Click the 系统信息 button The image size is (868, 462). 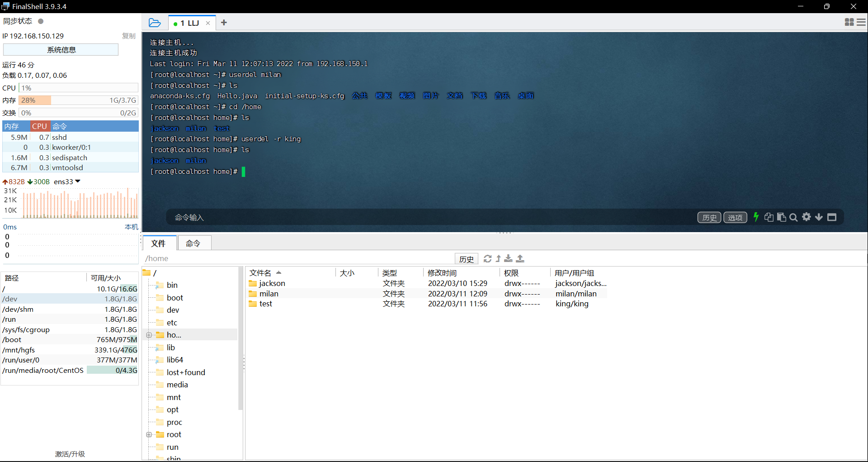pyautogui.click(x=61, y=50)
